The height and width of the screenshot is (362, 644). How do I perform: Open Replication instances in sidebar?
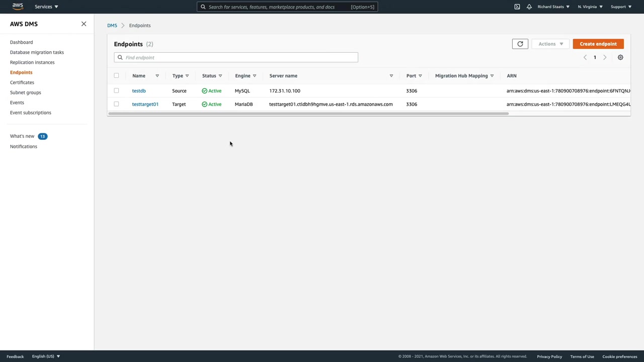point(32,62)
